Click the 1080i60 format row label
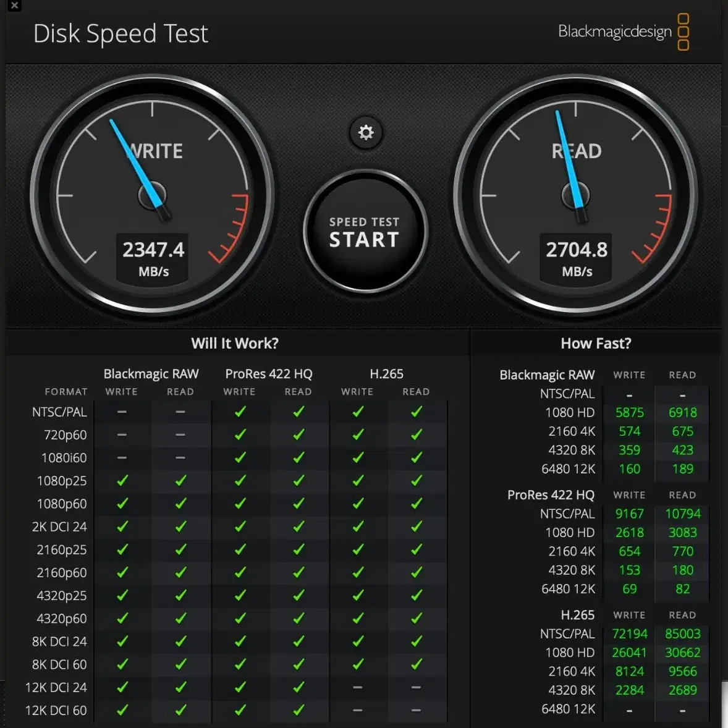Screen dimensions: 728x728 pyautogui.click(x=64, y=458)
